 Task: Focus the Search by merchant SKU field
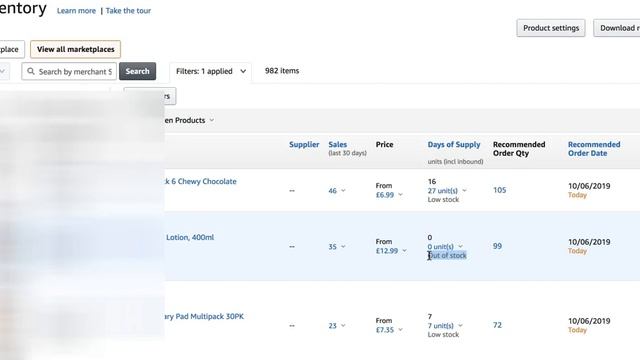[x=69, y=71]
